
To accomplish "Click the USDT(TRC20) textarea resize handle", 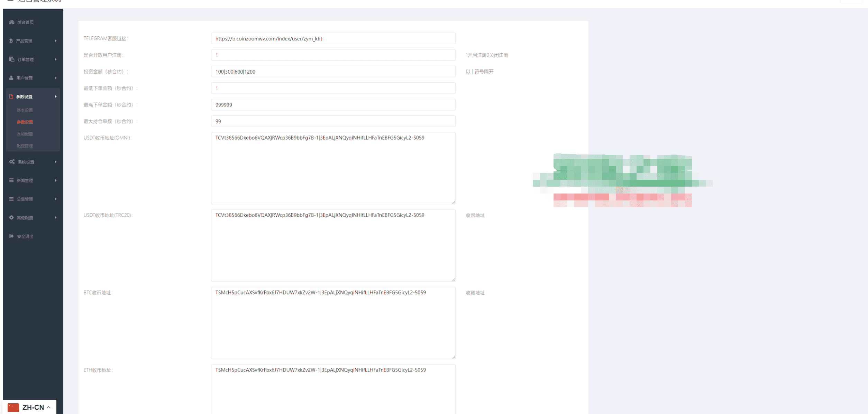I will click(453, 280).
